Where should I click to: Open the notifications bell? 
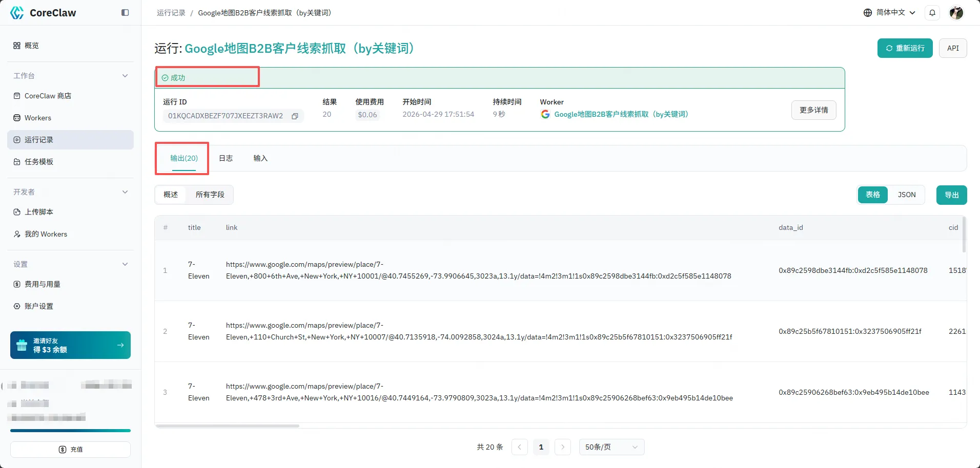932,13
